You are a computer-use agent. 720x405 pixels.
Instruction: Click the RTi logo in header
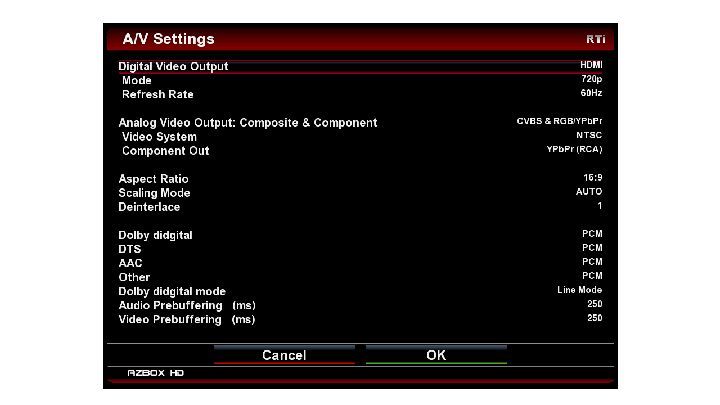[x=596, y=39]
